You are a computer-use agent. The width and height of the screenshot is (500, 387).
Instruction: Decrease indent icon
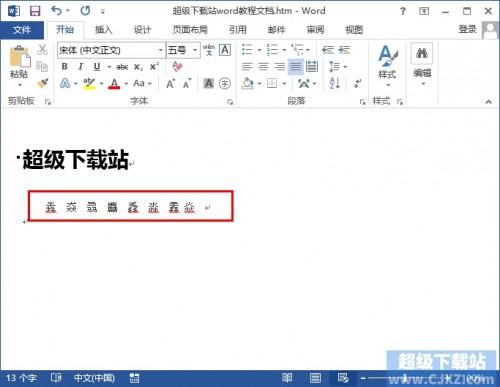click(328, 50)
